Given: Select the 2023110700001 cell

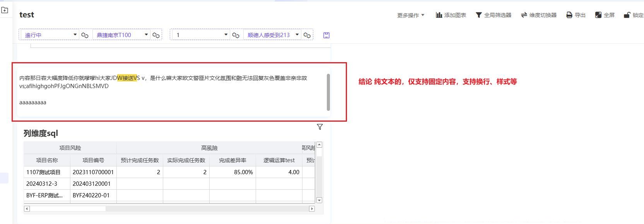Looking at the screenshot, I should (93, 172).
